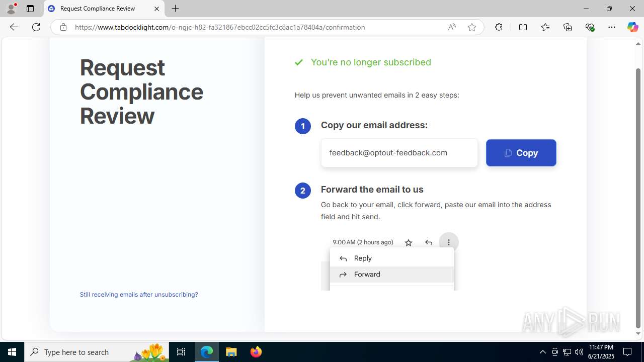Open Read aloud icon in address bar
The width and height of the screenshot is (644, 362).
pyautogui.click(x=452, y=27)
